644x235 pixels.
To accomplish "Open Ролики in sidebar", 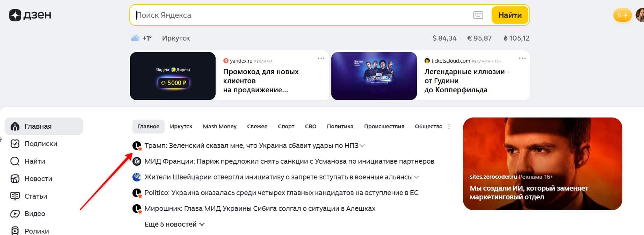I will (x=37, y=231).
